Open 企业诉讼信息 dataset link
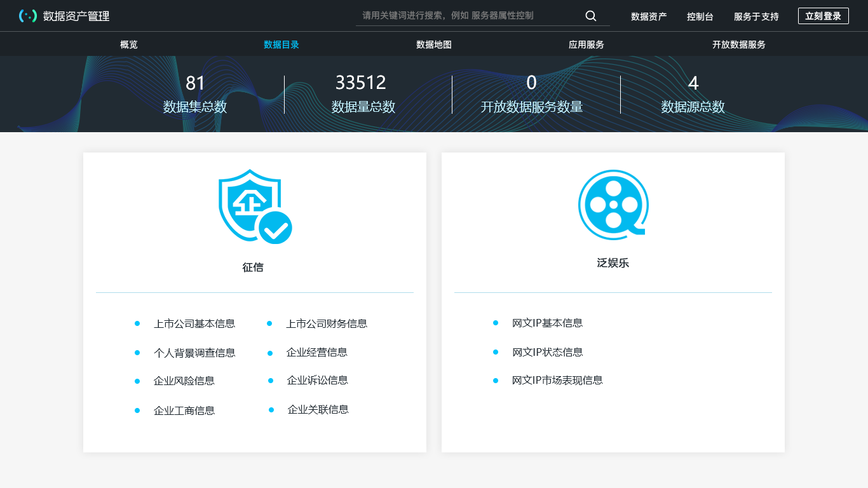Viewport: 868px width, 488px height. [318, 380]
